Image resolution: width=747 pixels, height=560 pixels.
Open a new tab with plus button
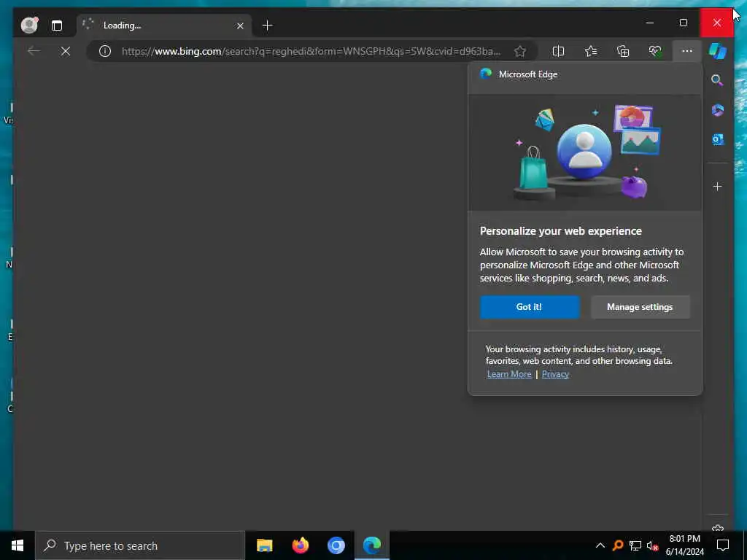(x=267, y=26)
